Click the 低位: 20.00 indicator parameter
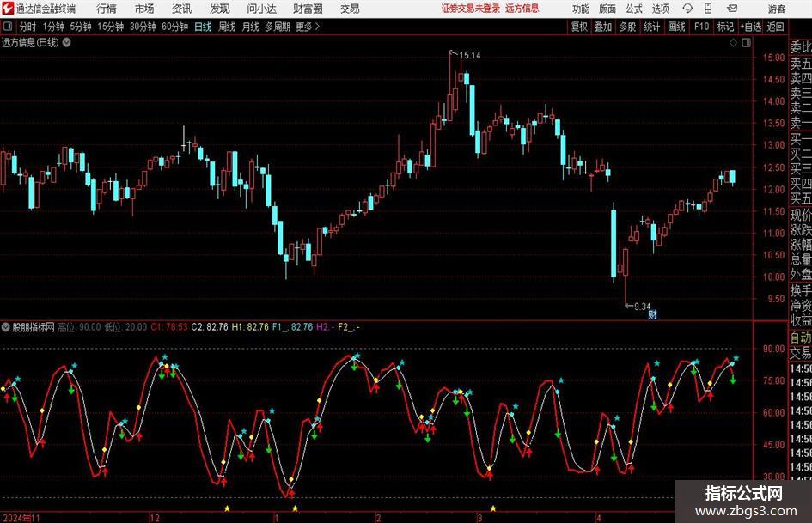 [125, 327]
